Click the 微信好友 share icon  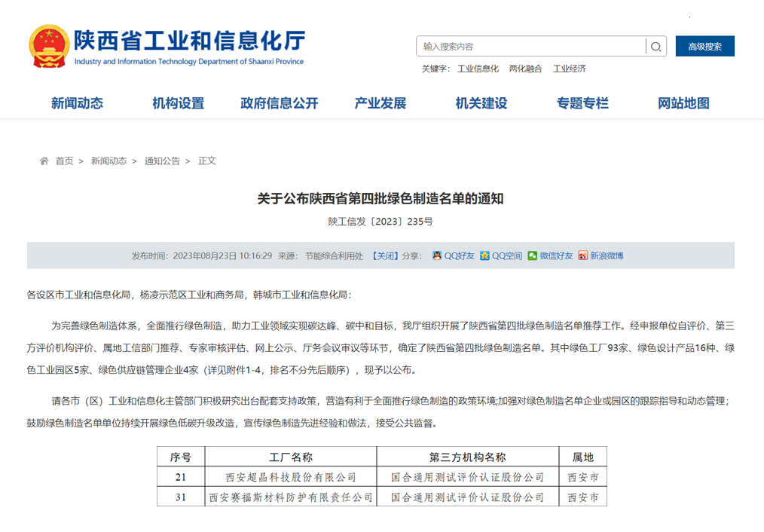click(x=533, y=255)
